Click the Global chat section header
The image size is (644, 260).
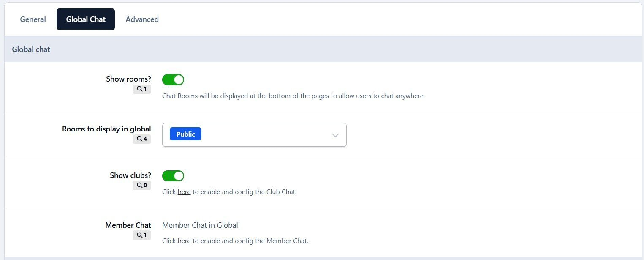(x=31, y=49)
